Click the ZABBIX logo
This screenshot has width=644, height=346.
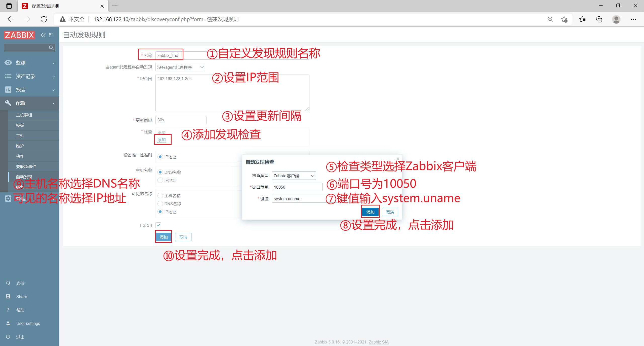[19, 35]
